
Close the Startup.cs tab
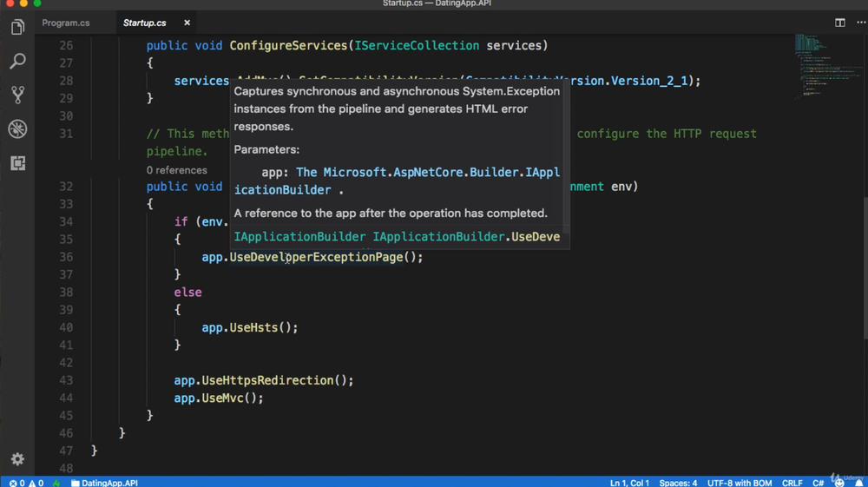point(187,23)
